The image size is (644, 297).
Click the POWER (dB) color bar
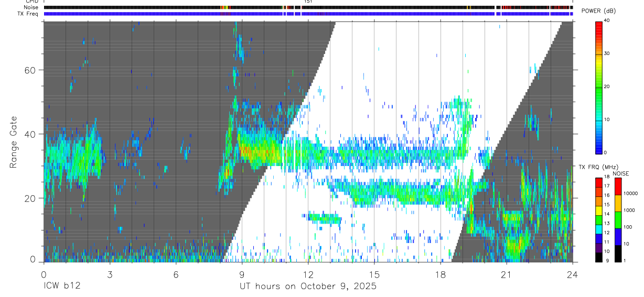click(x=599, y=87)
